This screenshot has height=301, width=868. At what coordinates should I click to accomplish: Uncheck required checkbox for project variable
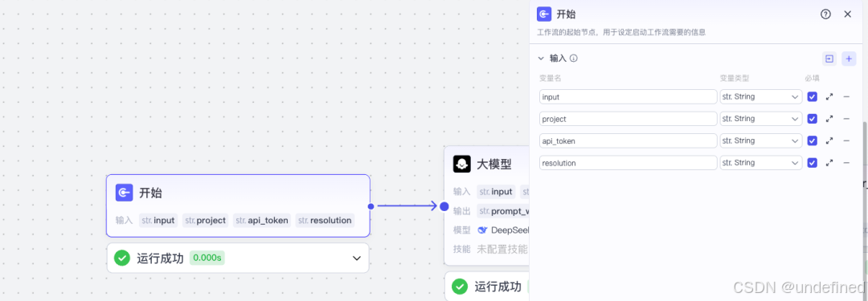pos(812,119)
